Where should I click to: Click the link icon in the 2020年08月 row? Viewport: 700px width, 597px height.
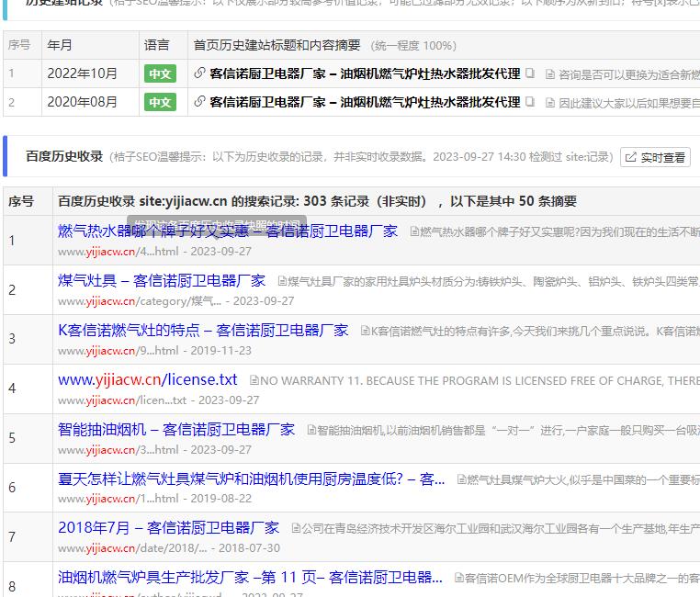coord(199,102)
